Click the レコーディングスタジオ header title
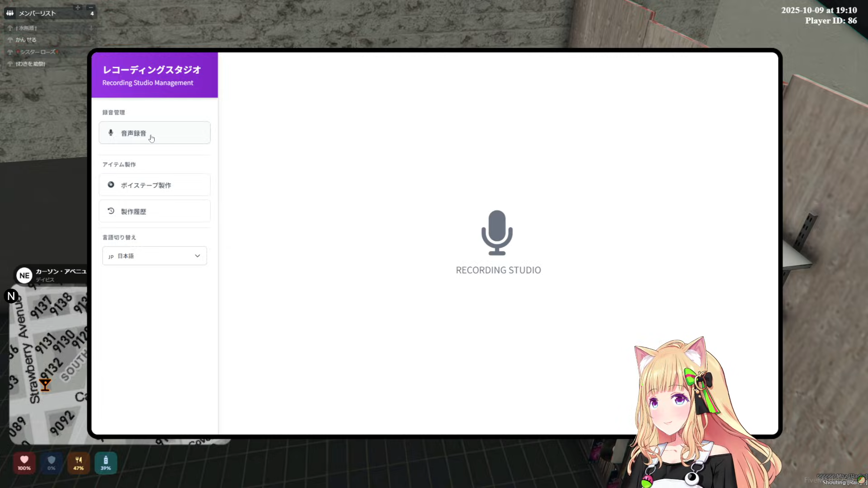 [152, 70]
